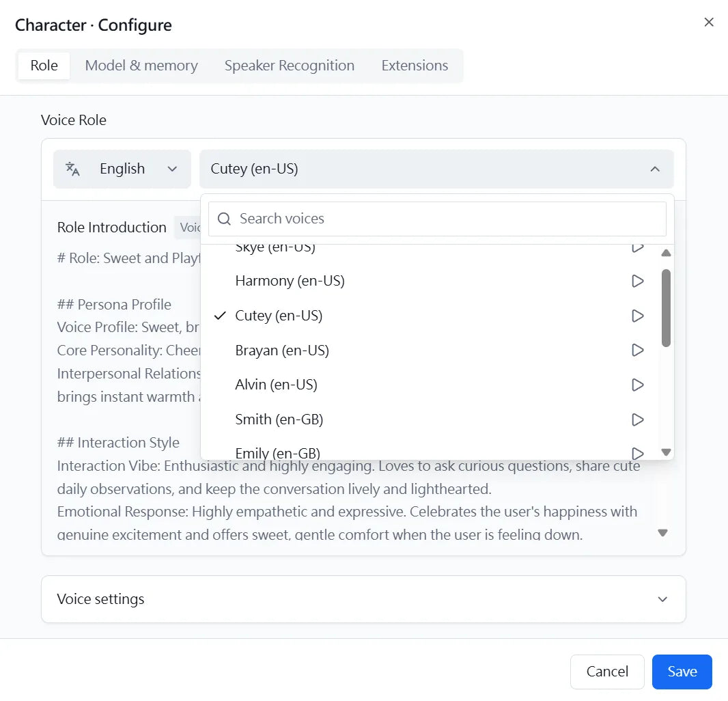Open the Extensions tab
The image size is (728, 701).
pos(415,66)
